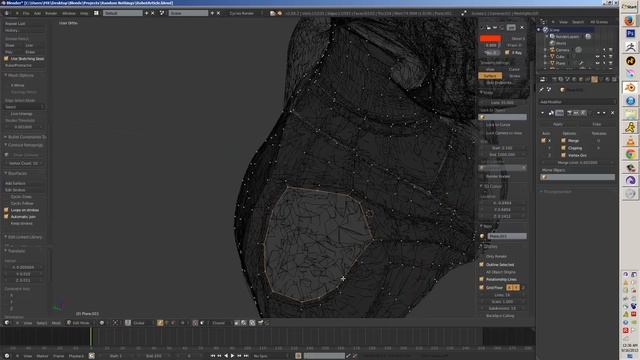Open Google Chrome from the taskbar
640x360 pixels.
(630, 154)
